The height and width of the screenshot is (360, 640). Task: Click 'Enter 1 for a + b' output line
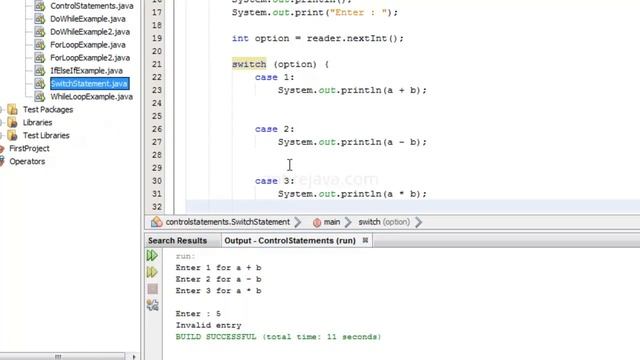[218, 268]
